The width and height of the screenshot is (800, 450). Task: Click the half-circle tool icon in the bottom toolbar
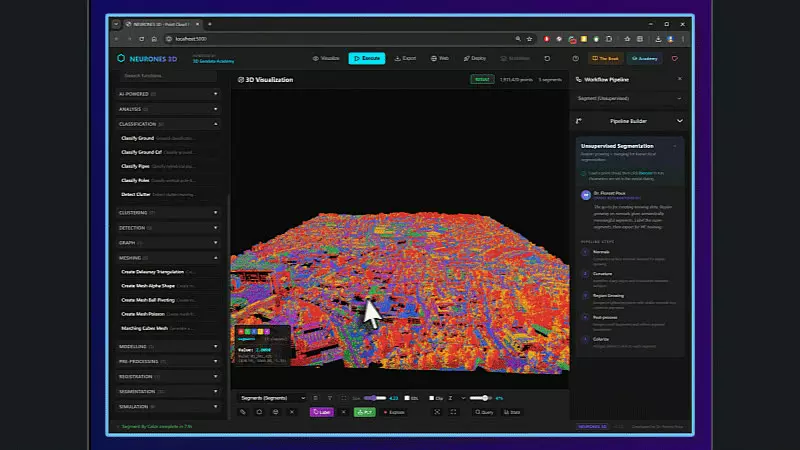[x=276, y=412]
